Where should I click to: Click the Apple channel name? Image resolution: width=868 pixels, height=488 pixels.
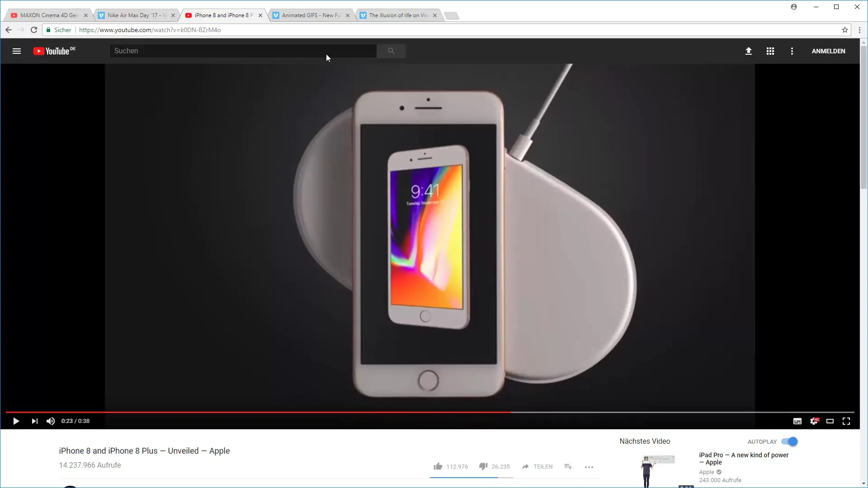(707, 472)
